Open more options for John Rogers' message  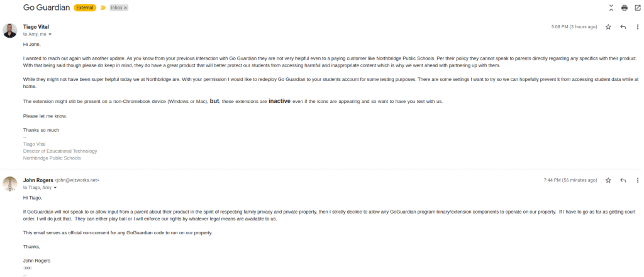tap(638, 180)
